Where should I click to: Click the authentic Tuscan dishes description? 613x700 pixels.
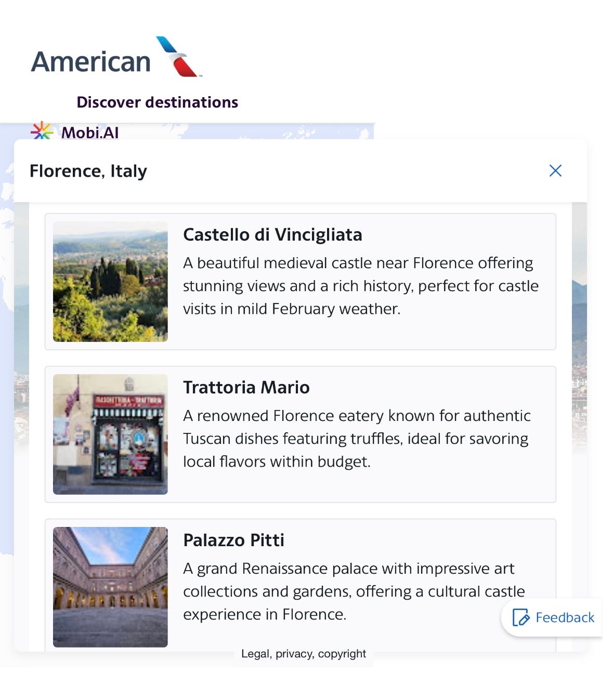coord(357,439)
